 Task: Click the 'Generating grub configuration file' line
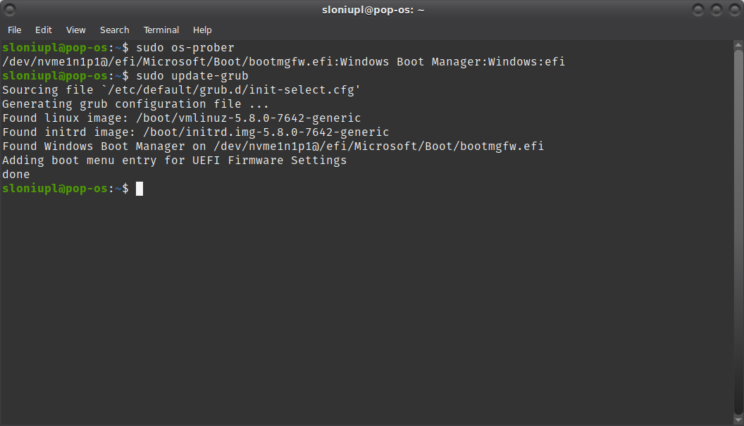click(136, 104)
